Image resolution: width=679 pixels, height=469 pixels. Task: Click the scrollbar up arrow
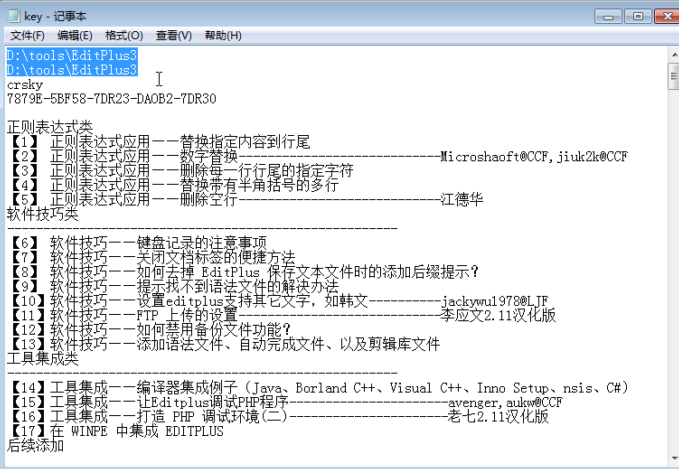pos(674,55)
